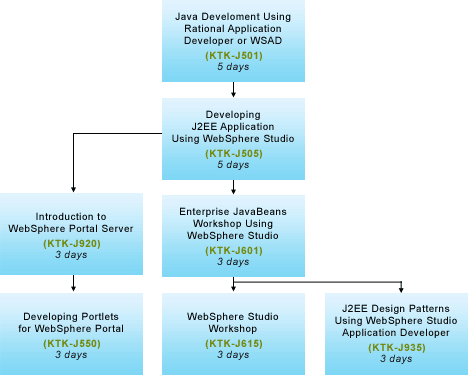Click the WebSphere Studio Workshop title text
Screen dimensions: 468x375
[233, 323]
